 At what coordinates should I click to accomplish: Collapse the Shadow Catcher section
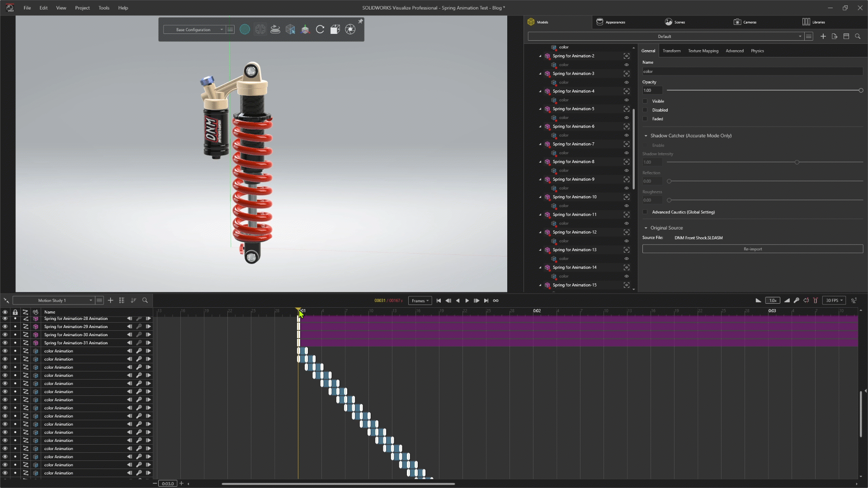tap(646, 136)
